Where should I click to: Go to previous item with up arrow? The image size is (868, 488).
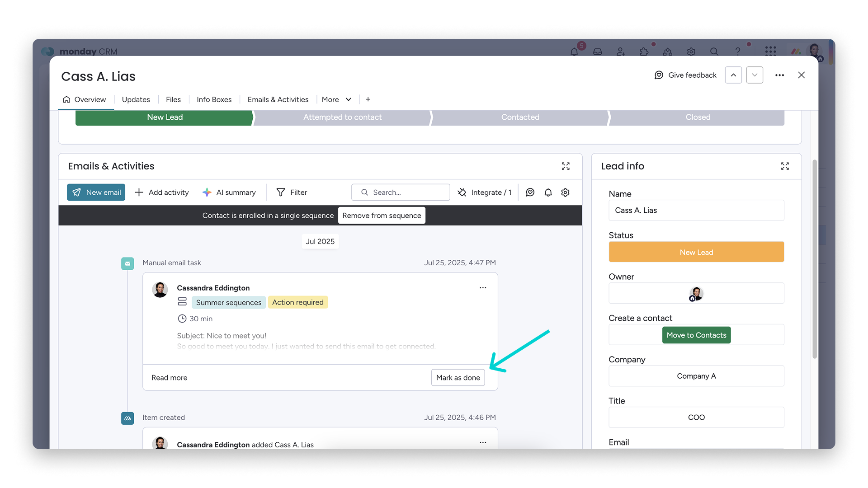tap(733, 75)
